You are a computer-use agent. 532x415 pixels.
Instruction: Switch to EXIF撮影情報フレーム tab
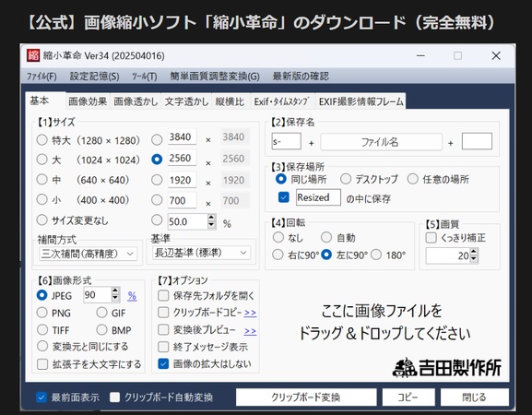click(361, 101)
